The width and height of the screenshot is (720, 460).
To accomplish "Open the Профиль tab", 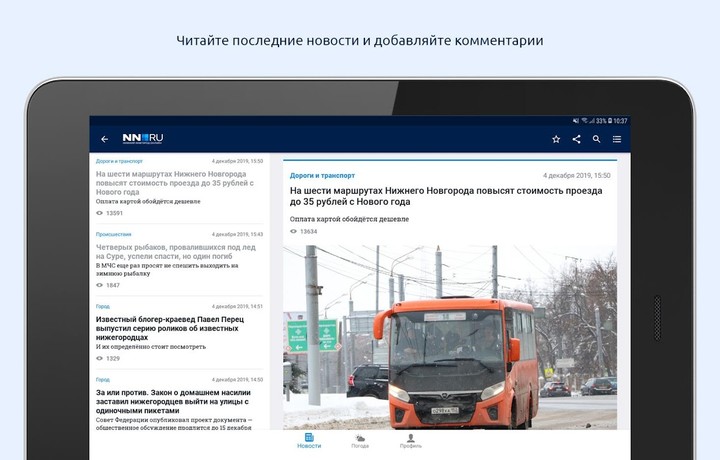I will pos(411,441).
